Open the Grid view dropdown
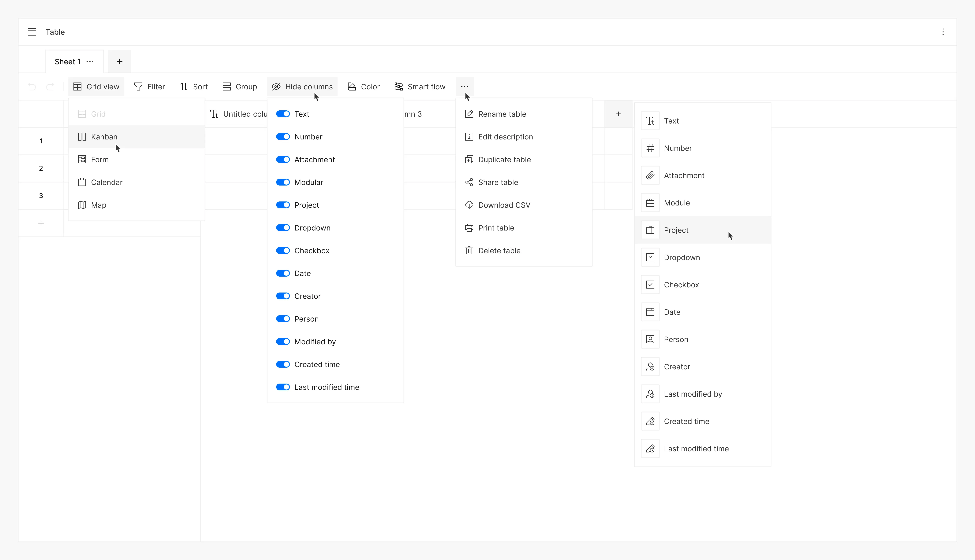 coord(96,87)
